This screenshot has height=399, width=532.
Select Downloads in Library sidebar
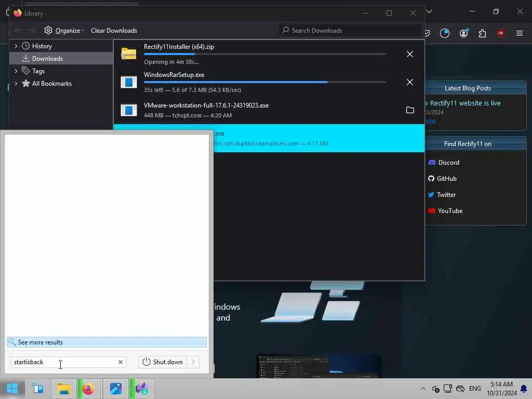tap(61, 58)
